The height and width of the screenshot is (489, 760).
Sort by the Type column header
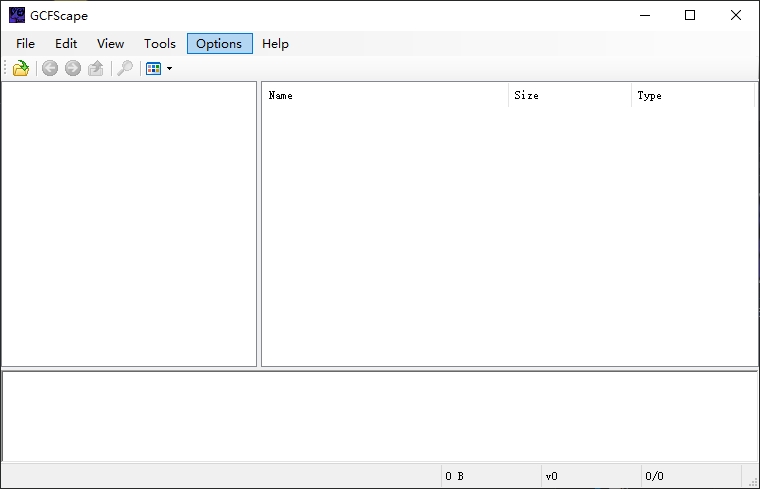[693, 95]
